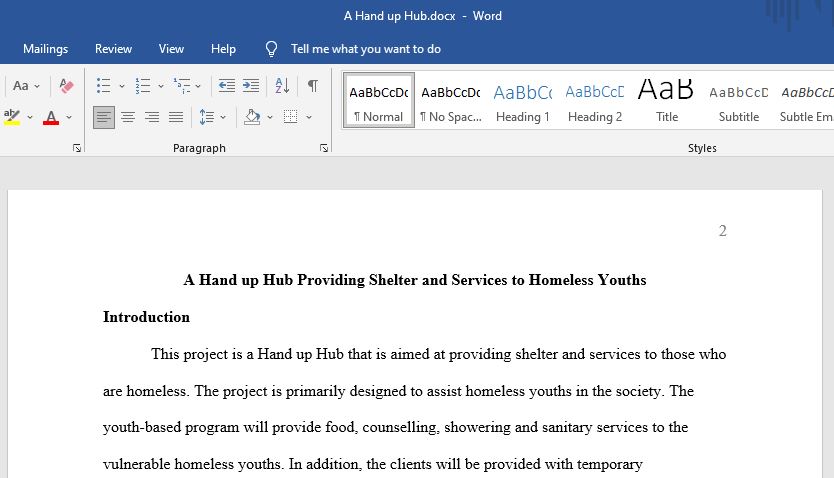Viewport: 834px width, 478px height.
Task: Click the Tell me lightbulb icon
Action: [x=271, y=49]
